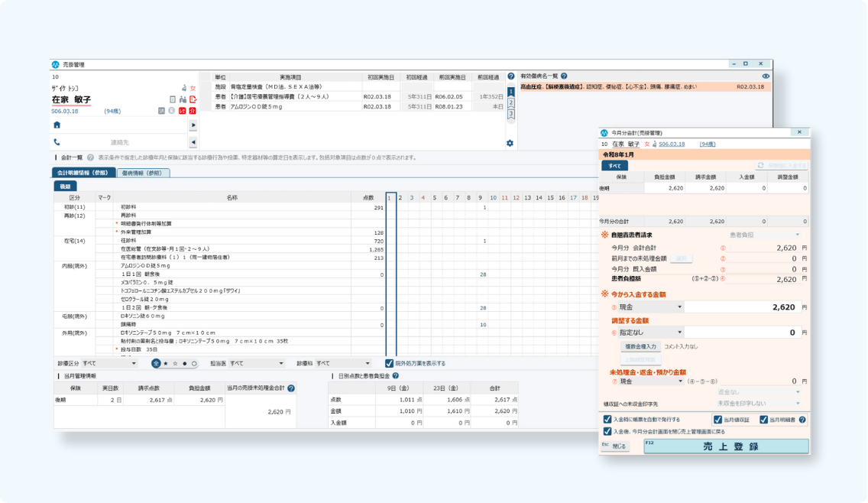The image size is (868, 503).
Task: Click help icon beside 当月の売掛未処理金合計
Action: 291,388
